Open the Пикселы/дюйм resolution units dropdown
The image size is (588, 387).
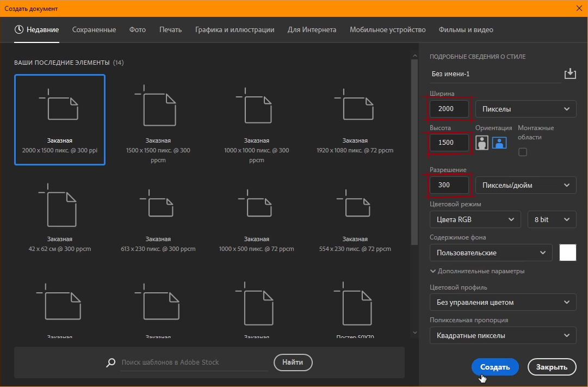point(526,185)
